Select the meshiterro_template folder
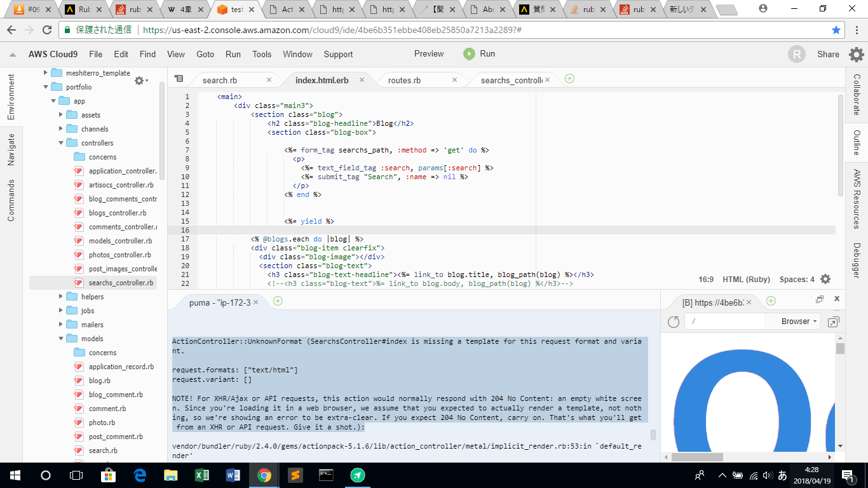Viewport: 868px width, 488px height. [x=98, y=73]
